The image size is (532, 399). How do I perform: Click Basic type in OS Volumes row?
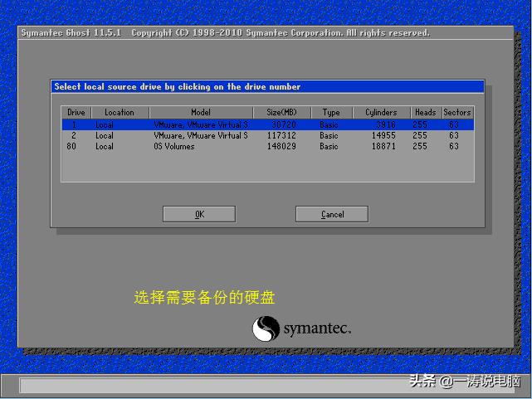329,146
